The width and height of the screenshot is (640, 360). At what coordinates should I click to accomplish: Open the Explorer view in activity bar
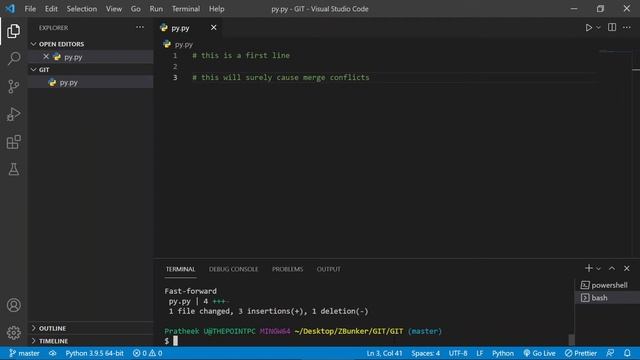[13, 31]
